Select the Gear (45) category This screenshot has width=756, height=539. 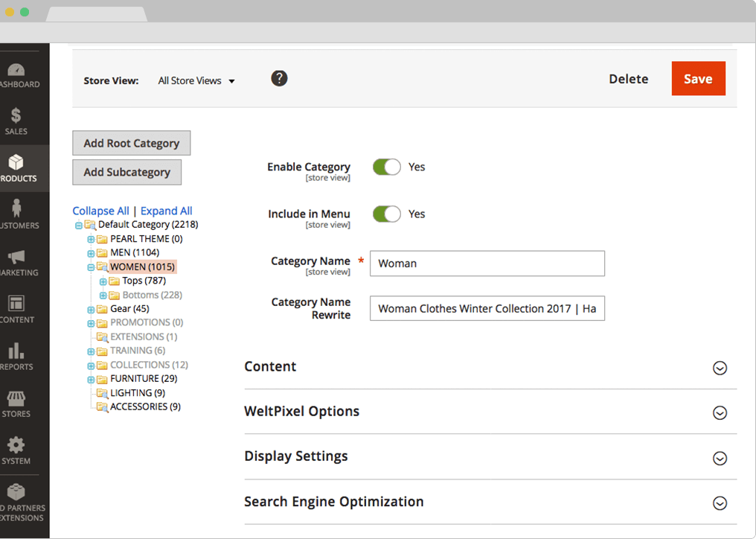pyautogui.click(x=129, y=308)
